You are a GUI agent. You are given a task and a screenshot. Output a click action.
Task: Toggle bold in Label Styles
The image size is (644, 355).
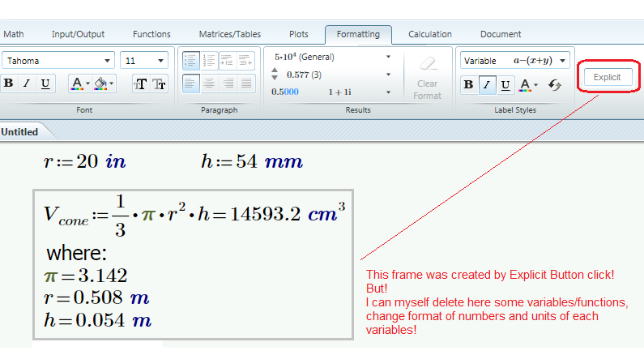(469, 85)
